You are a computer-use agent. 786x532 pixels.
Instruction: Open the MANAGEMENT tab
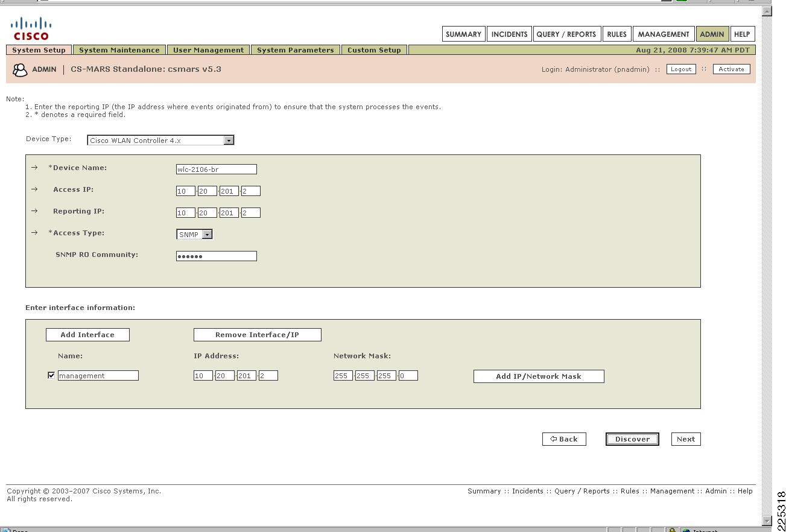(x=664, y=34)
